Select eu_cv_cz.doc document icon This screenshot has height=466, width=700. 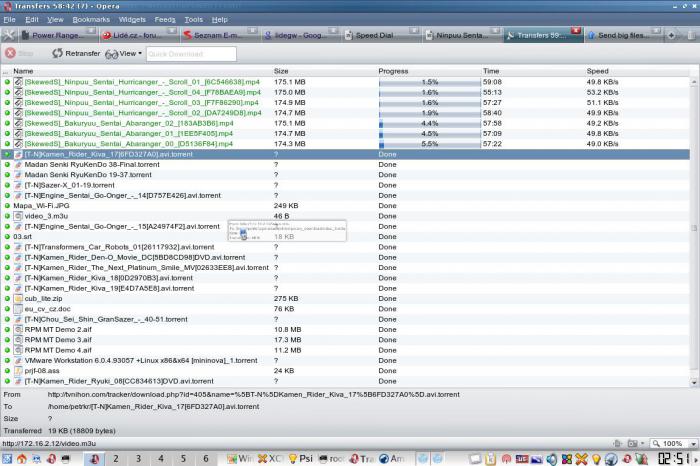click(x=18, y=309)
